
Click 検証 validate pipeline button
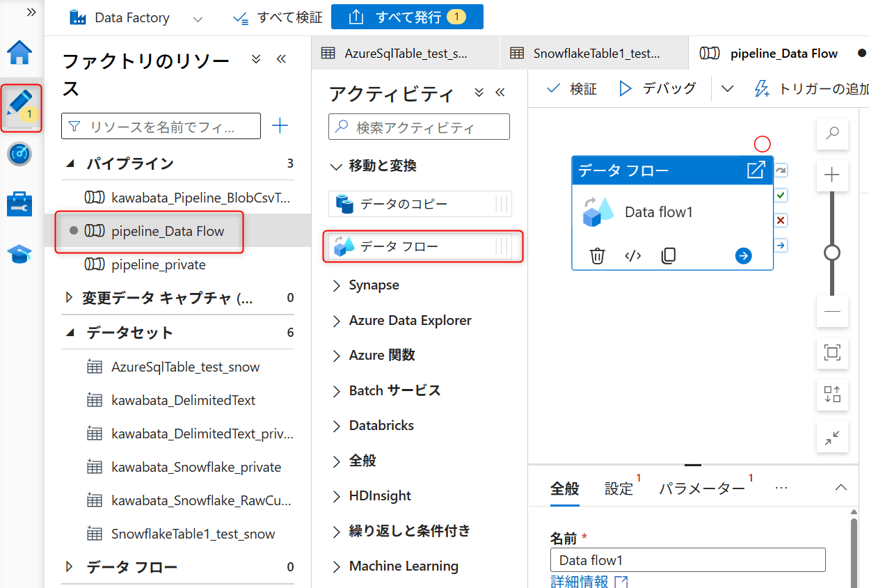pyautogui.click(x=571, y=88)
